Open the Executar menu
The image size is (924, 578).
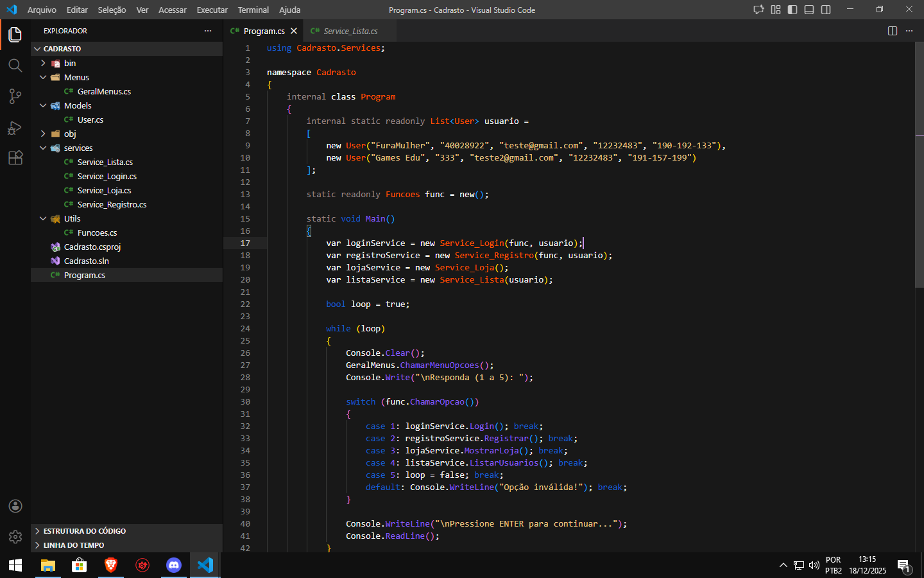point(212,10)
